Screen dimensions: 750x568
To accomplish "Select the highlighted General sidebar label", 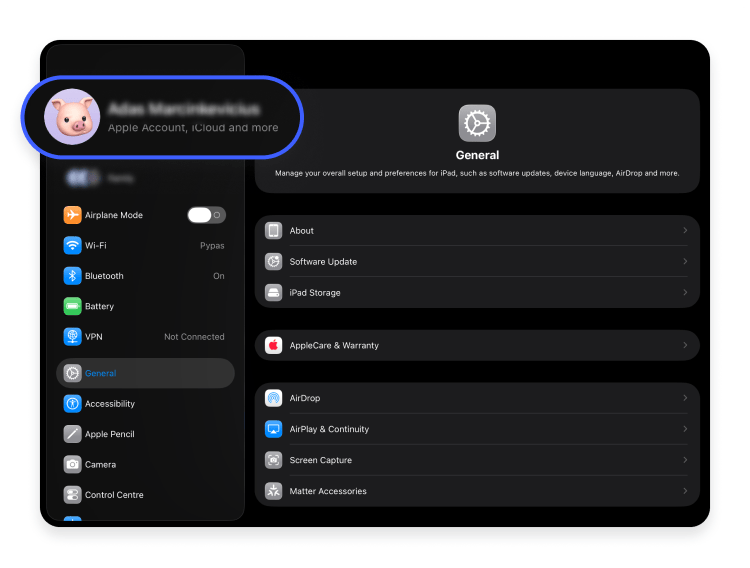I will pos(100,373).
